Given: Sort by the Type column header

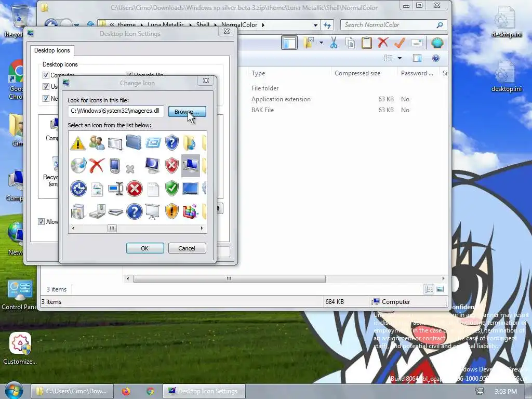Looking at the screenshot, I should click(x=258, y=73).
